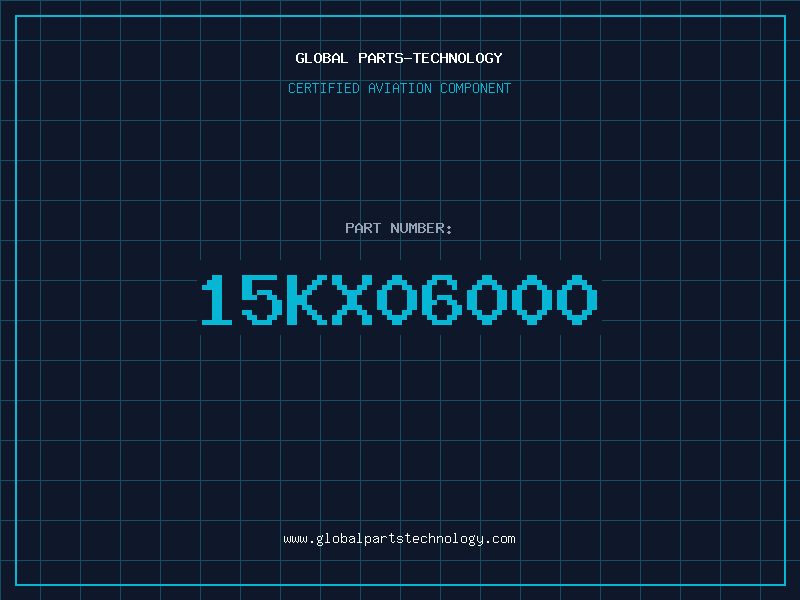Click the digit 5 in the part number
This screenshot has height=600, width=800.
(x=262, y=299)
